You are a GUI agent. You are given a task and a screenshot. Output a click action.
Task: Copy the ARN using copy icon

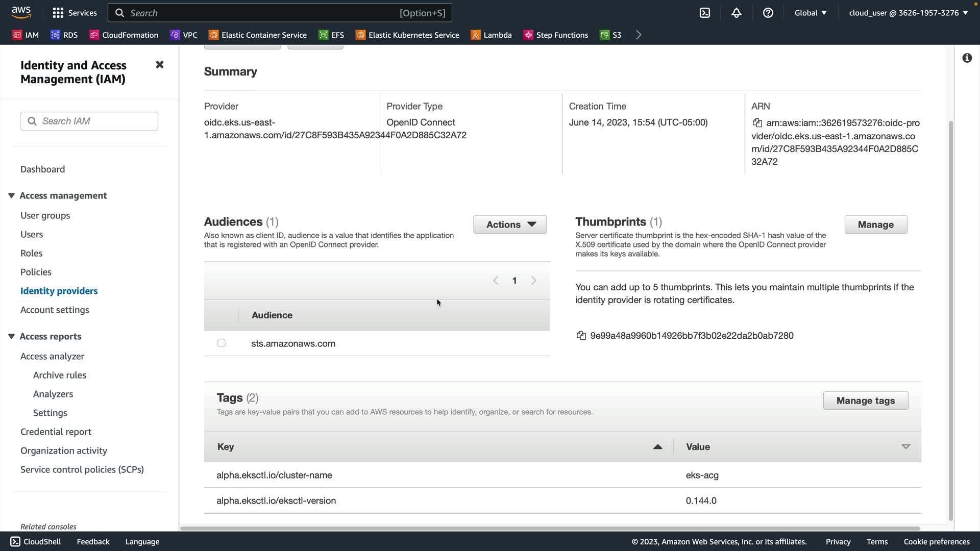point(757,123)
